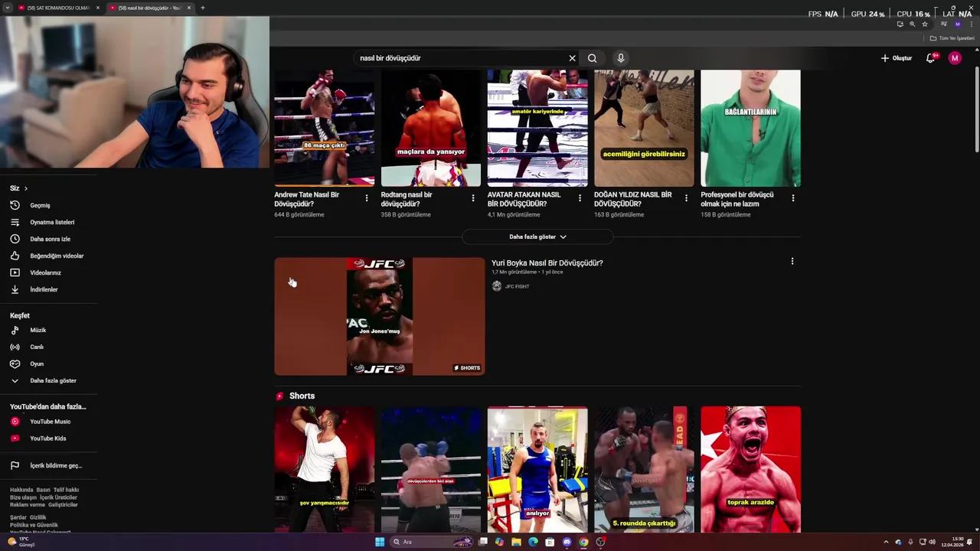Open the toprak arazide short
The height and width of the screenshot is (551, 980).
750,469
